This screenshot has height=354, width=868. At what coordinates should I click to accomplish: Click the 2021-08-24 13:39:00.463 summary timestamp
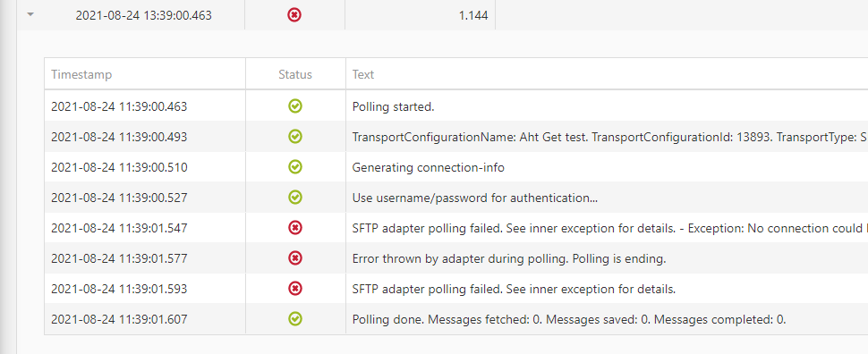coord(143,15)
